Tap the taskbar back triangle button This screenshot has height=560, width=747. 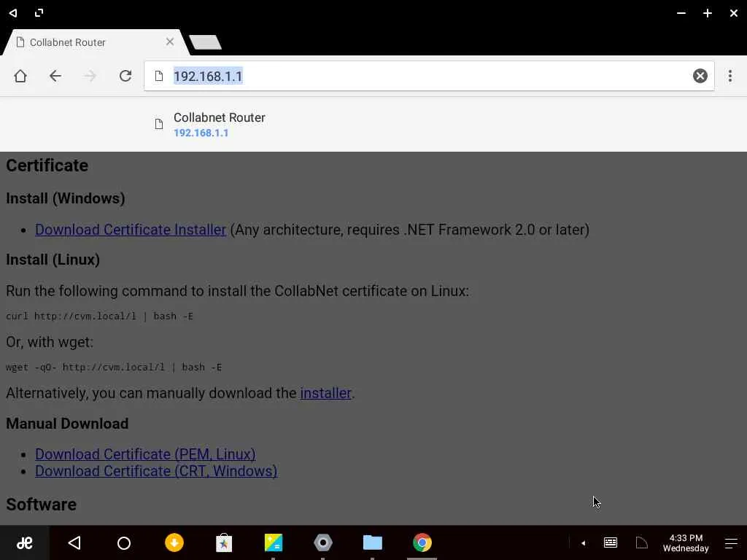tap(74, 542)
